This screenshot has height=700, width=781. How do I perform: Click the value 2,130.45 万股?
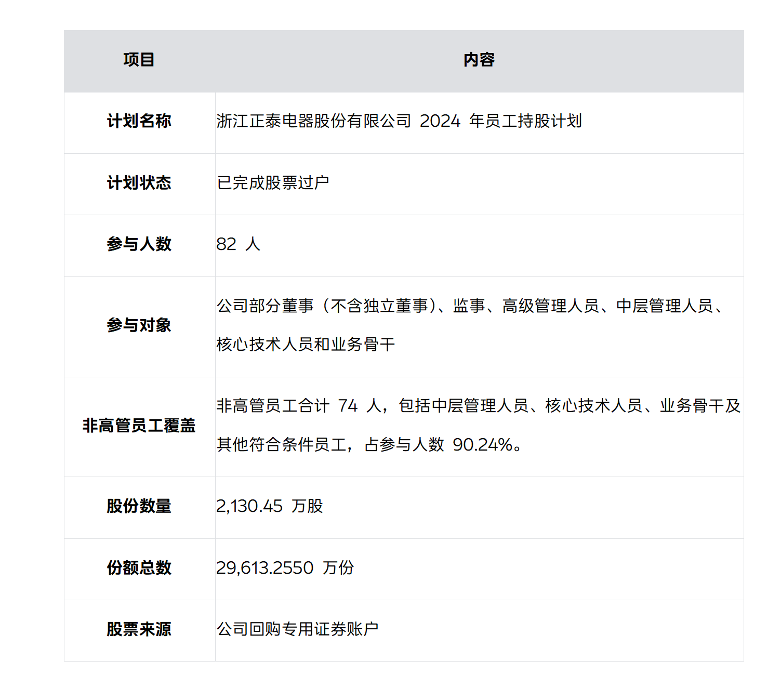coord(270,506)
